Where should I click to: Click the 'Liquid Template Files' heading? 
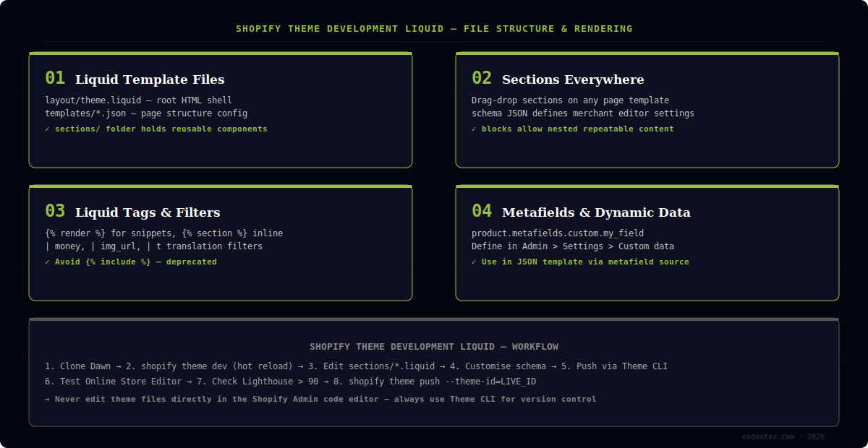[x=150, y=79]
